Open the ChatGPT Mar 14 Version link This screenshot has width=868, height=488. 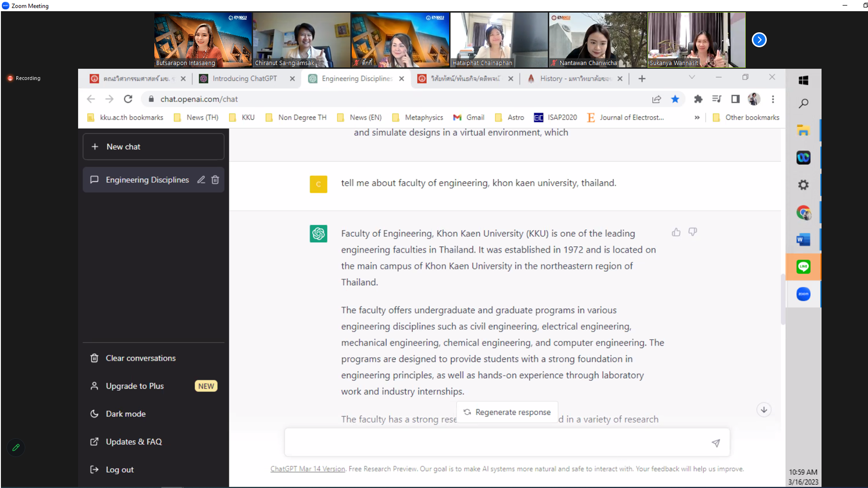click(x=307, y=469)
